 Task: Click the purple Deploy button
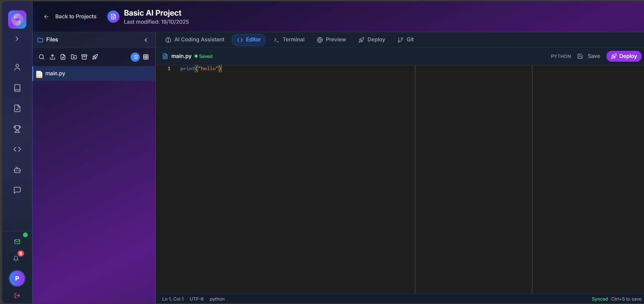[x=624, y=56]
